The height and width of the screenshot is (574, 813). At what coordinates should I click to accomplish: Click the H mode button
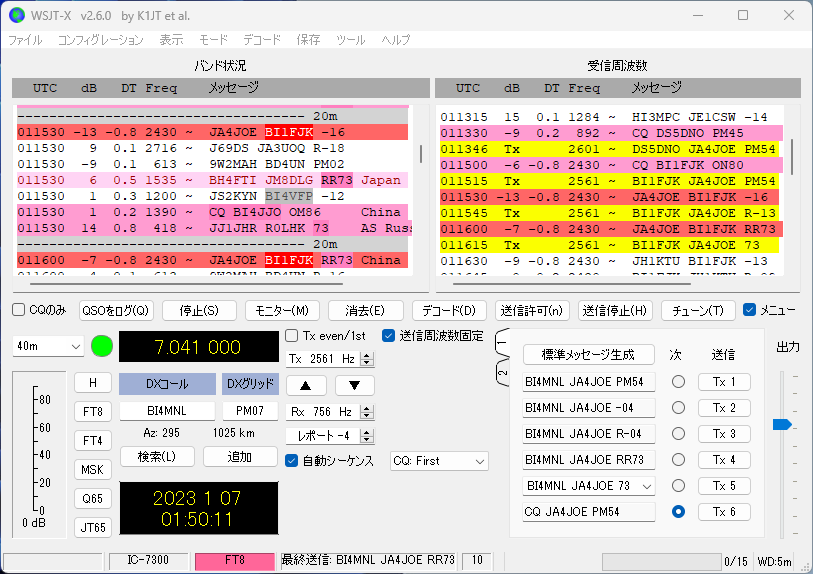click(93, 383)
